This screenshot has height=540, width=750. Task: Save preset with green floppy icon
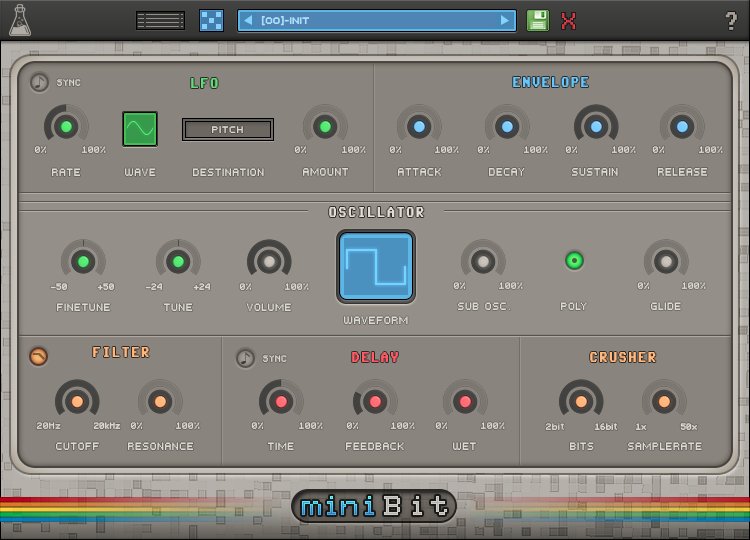point(538,21)
